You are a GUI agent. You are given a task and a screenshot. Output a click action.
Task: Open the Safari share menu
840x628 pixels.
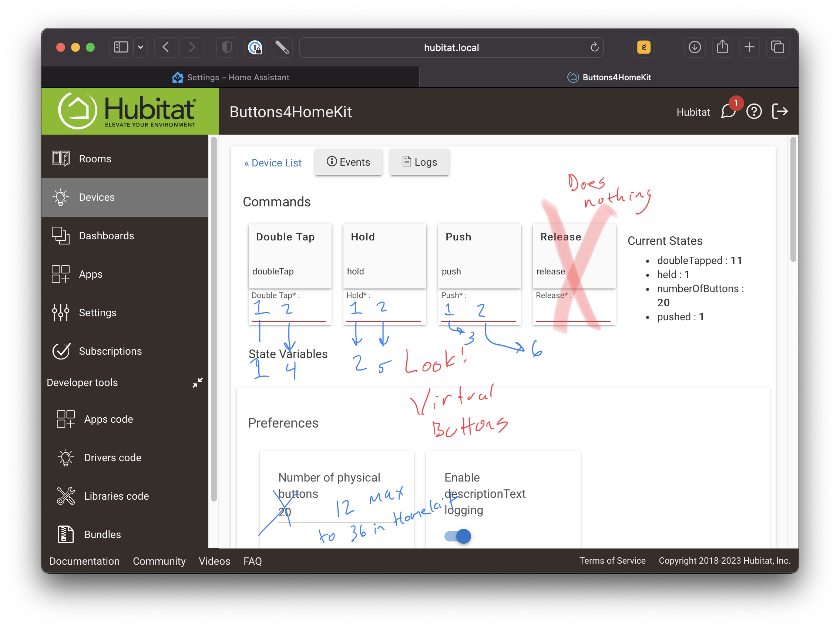point(722,47)
